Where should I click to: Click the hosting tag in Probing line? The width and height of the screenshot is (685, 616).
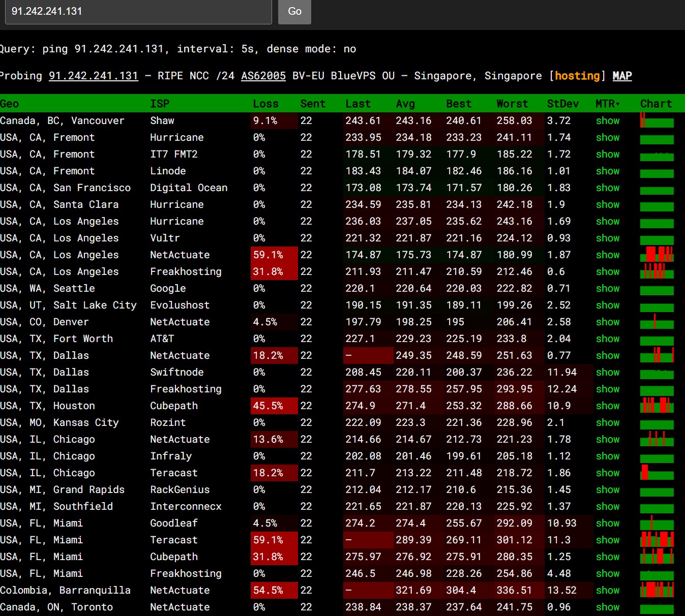point(577,76)
